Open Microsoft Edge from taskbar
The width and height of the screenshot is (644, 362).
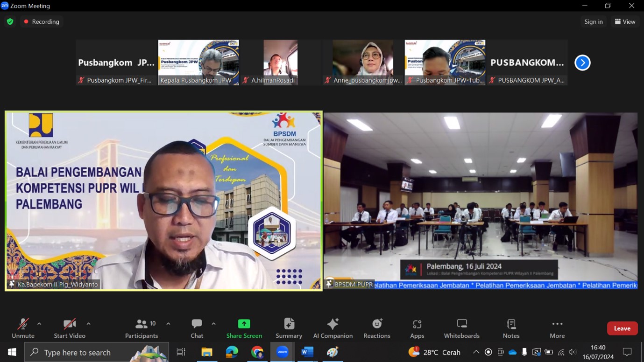coord(232,352)
